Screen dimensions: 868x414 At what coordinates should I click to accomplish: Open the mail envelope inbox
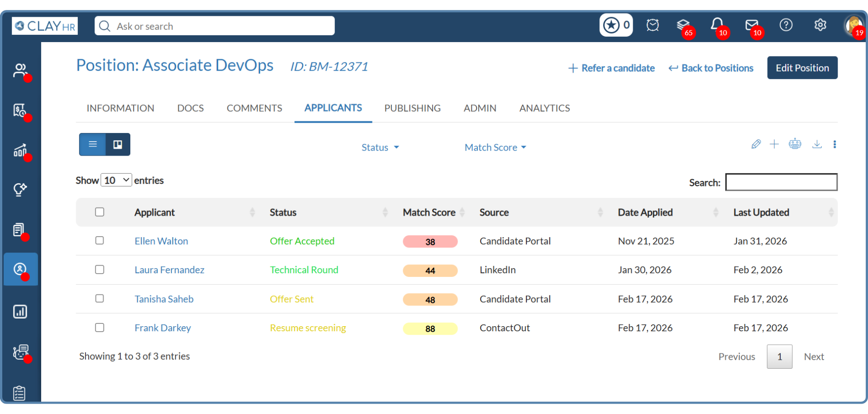[x=752, y=25]
